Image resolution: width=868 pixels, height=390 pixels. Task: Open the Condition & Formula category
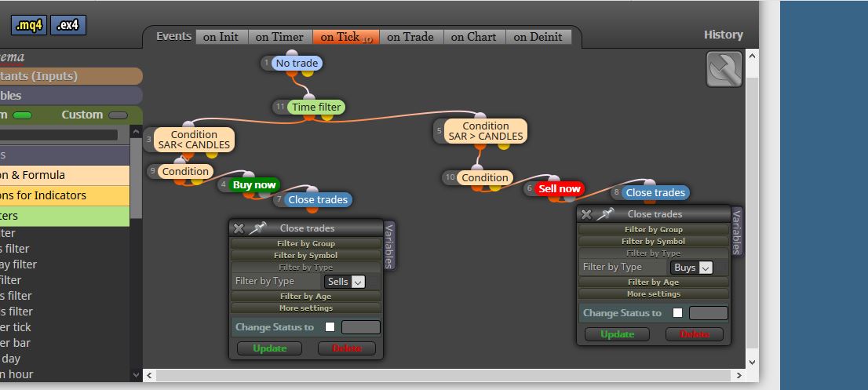[65, 175]
